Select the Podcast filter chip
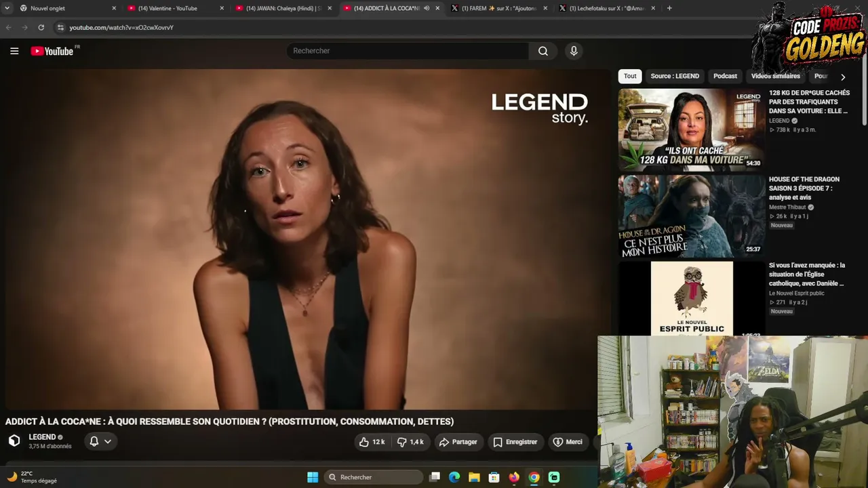 (x=725, y=76)
